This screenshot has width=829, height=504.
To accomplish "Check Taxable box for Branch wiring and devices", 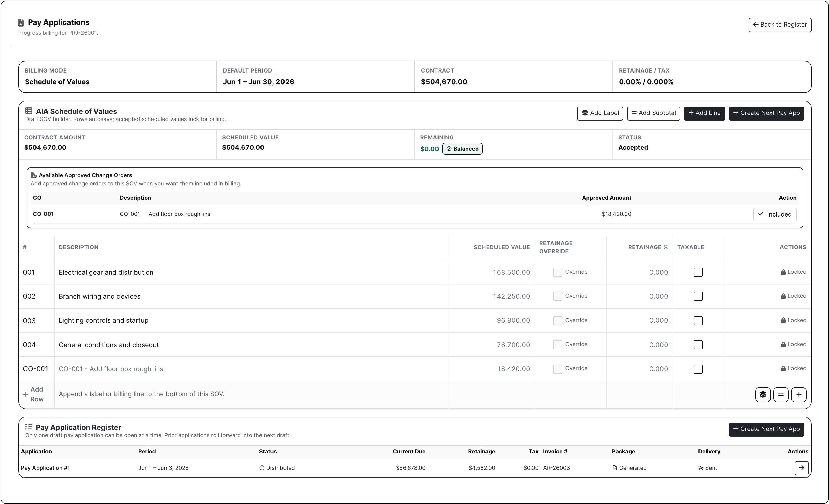I will 698,296.
